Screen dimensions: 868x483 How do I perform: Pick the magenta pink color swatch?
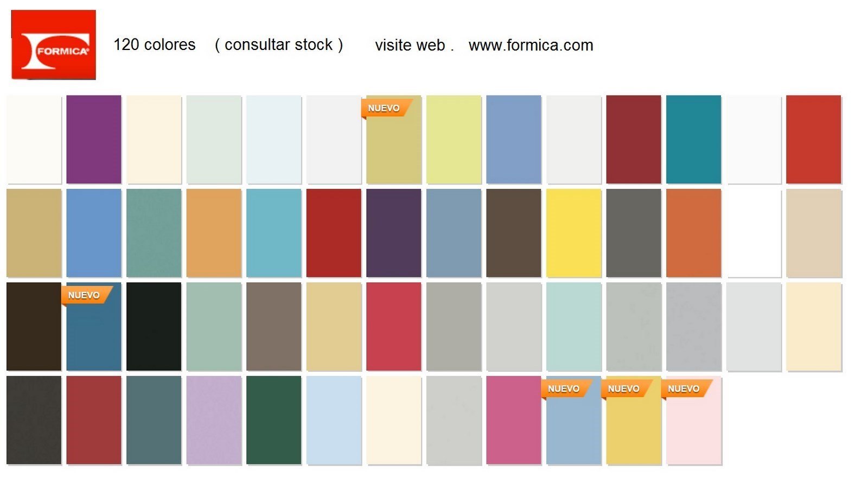pyautogui.click(x=513, y=420)
